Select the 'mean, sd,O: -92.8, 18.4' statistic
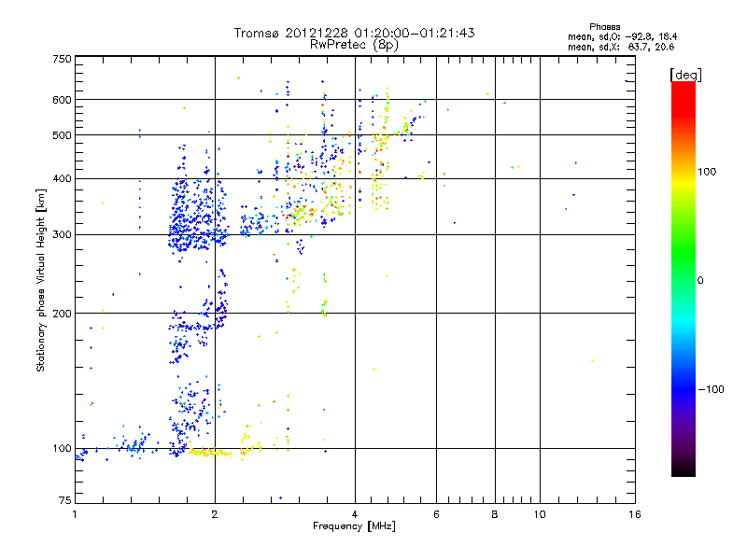This screenshot has width=747, height=560. tap(622, 36)
